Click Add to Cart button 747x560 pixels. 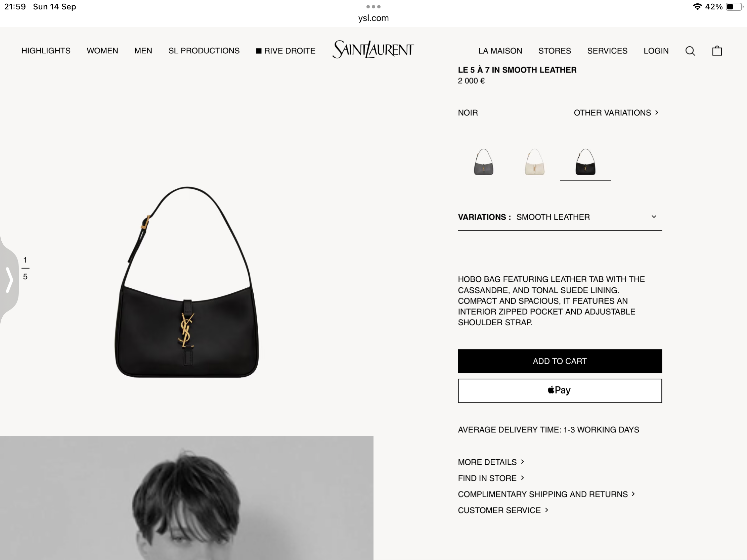[x=560, y=361]
